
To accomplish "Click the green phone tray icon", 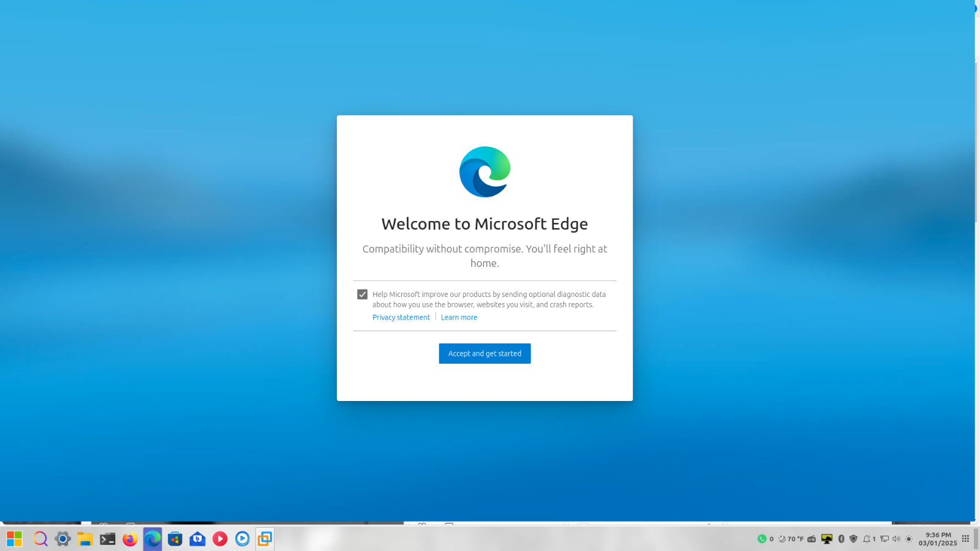I will (762, 539).
